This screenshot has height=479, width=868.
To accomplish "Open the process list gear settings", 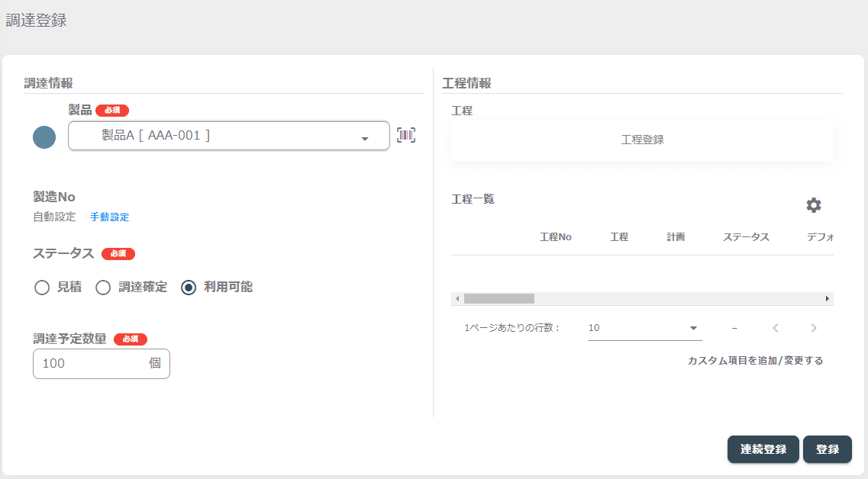I will coord(813,205).
